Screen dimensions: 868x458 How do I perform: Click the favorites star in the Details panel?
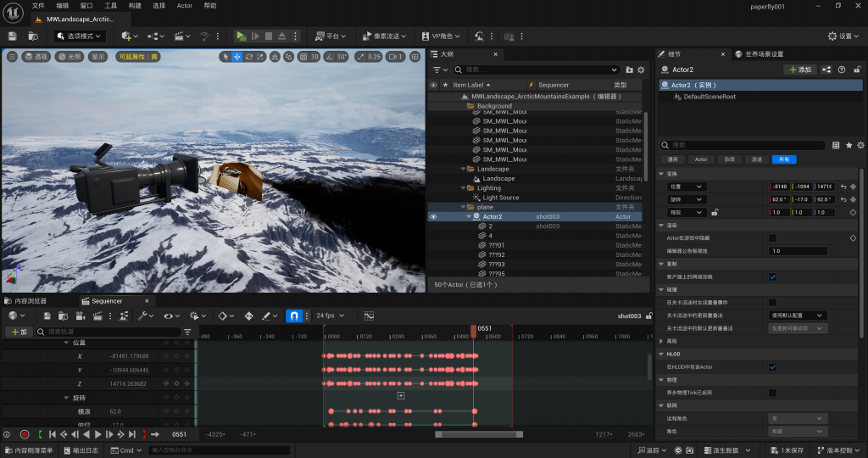point(849,145)
